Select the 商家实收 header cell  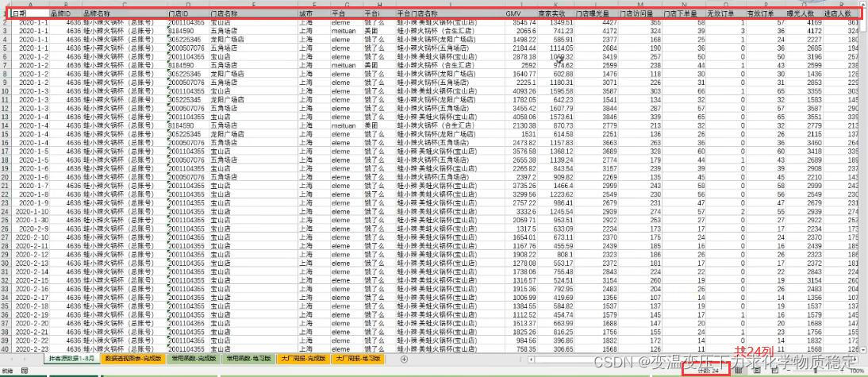click(555, 12)
